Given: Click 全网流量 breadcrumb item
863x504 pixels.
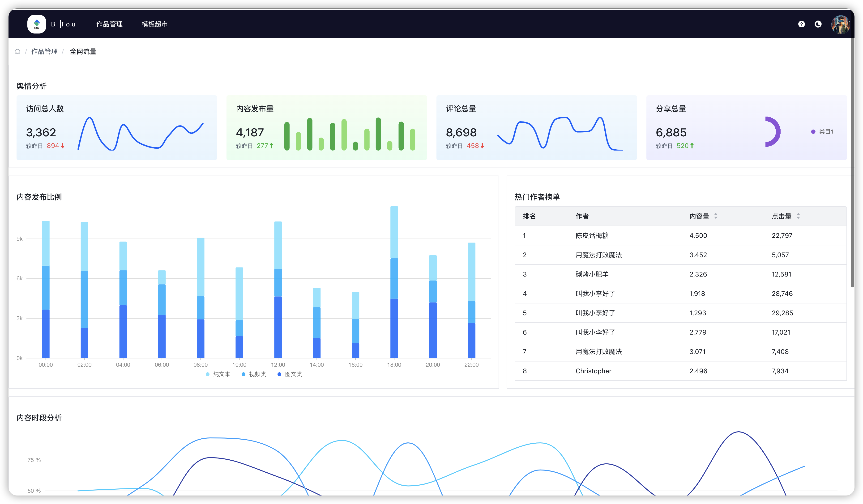Looking at the screenshot, I should 83,52.
